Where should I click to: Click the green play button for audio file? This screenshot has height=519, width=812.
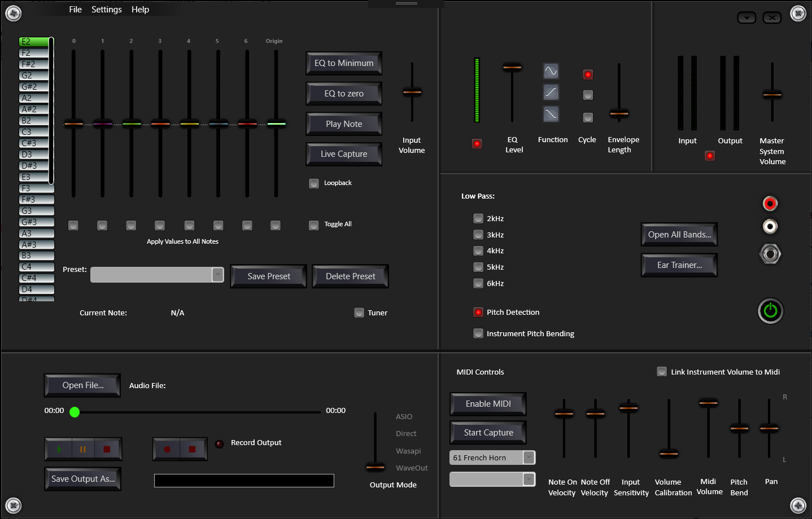click(x=59, y=450)
